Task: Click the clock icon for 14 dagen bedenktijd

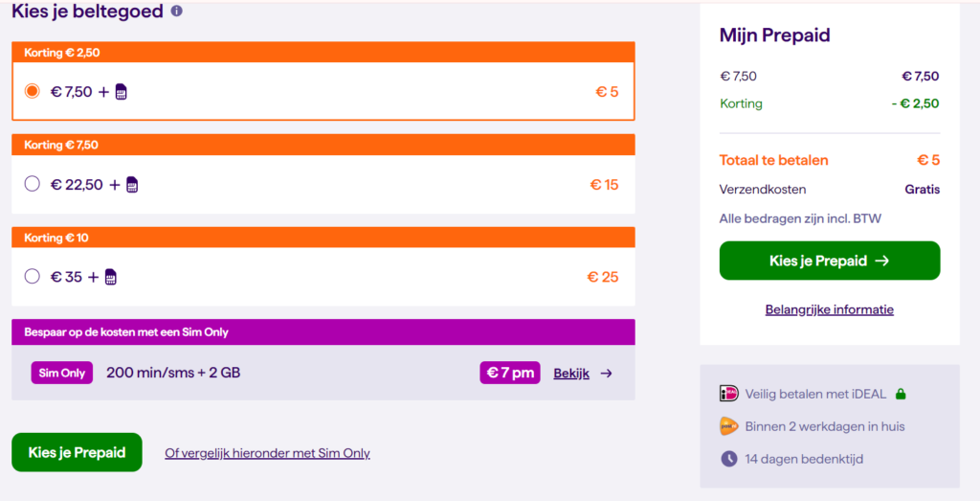Action: 729,459
